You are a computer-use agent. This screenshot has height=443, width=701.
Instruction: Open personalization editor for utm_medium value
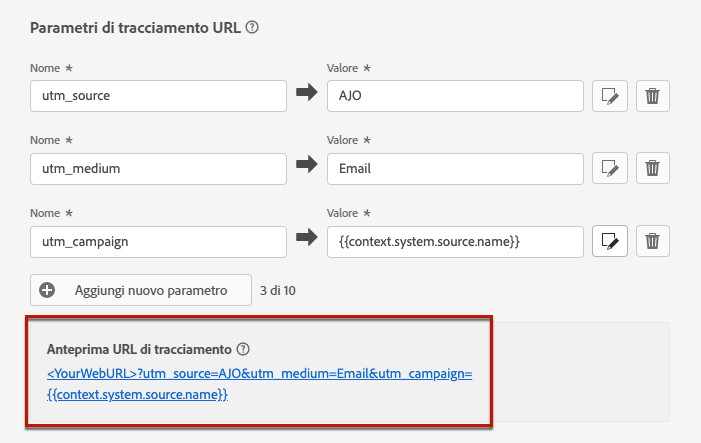point(610,168)
